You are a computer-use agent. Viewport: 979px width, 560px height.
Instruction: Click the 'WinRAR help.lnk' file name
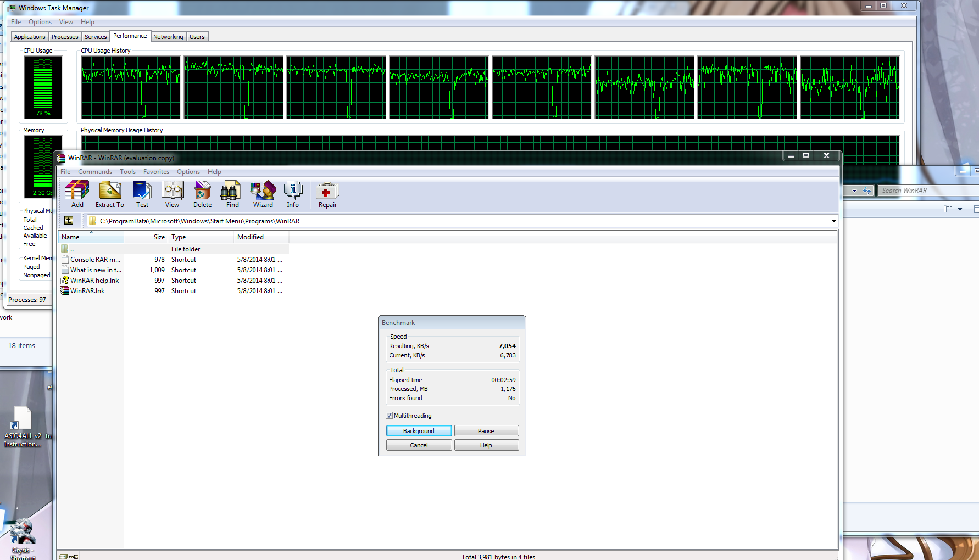tap(94, 281)
